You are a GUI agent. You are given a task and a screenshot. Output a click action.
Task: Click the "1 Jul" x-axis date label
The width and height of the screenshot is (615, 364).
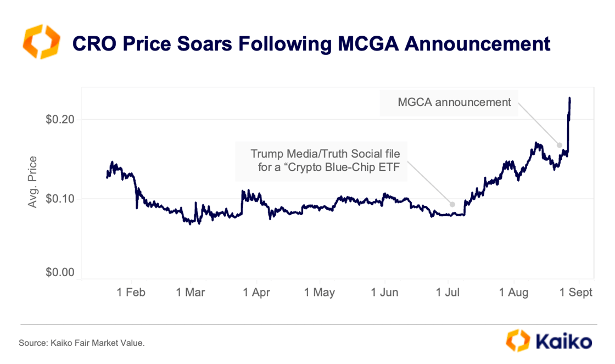(x=448, y=293)
